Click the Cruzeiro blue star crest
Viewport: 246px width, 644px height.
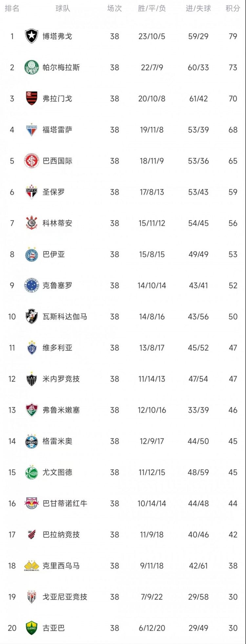(31, 285)
